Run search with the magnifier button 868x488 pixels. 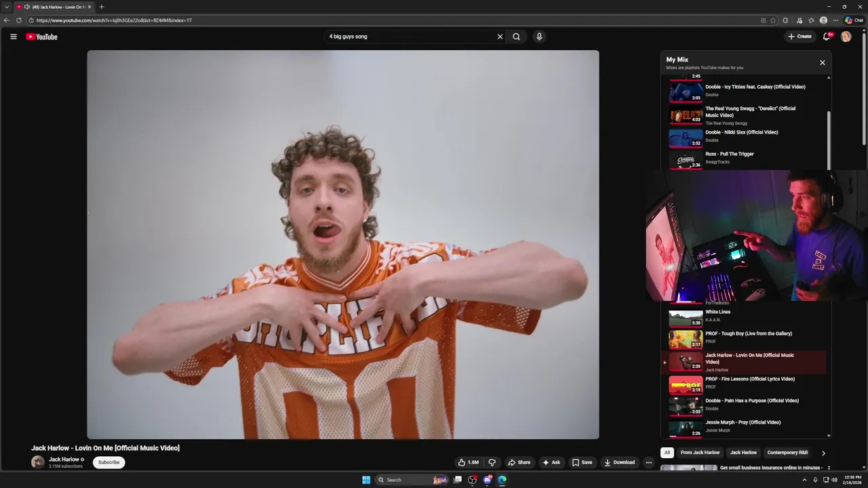[516, 37]
